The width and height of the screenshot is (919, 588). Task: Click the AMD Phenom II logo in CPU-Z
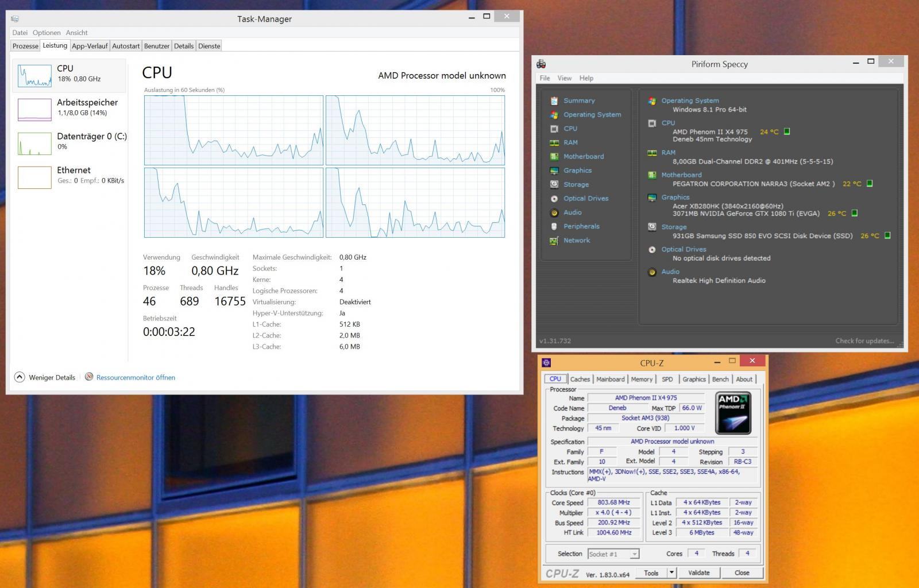(733, 413)
